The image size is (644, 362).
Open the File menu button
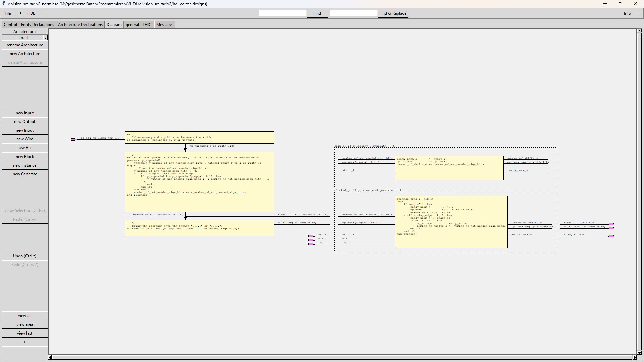pos(11,13)
